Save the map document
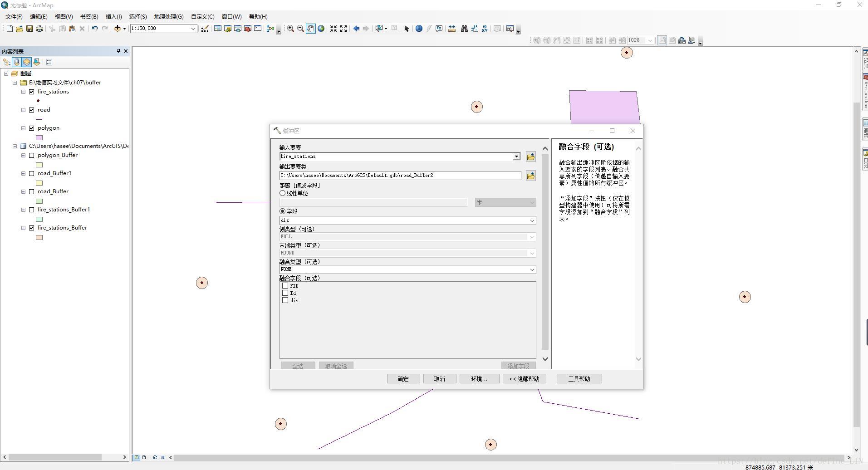This screenshot has height=470, width=868. coord(29,29)
